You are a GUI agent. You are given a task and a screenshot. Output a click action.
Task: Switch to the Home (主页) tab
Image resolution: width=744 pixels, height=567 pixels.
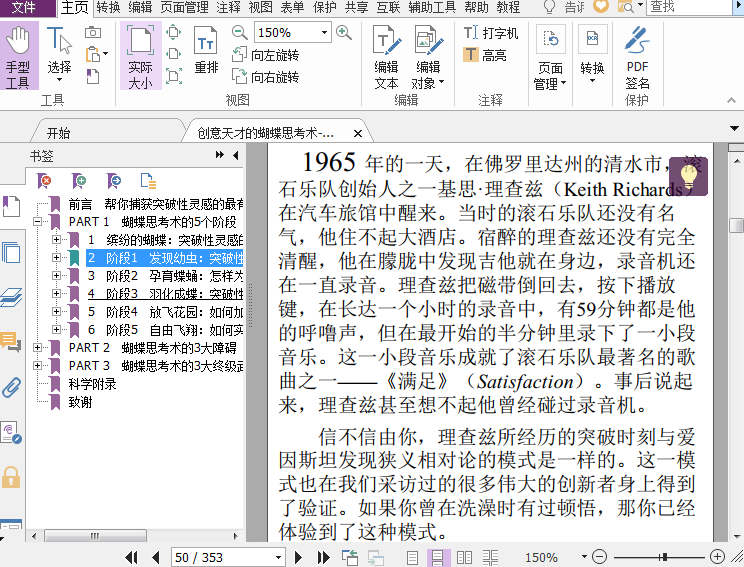coord(75,7)
